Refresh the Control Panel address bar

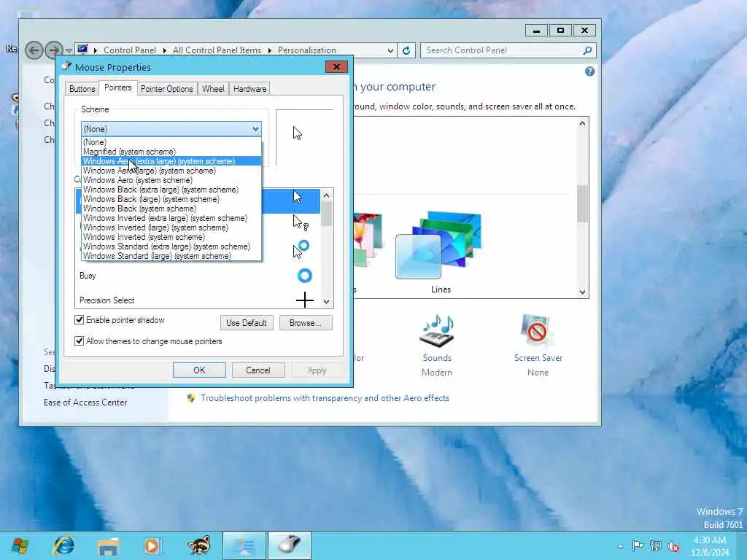(406, 50)
